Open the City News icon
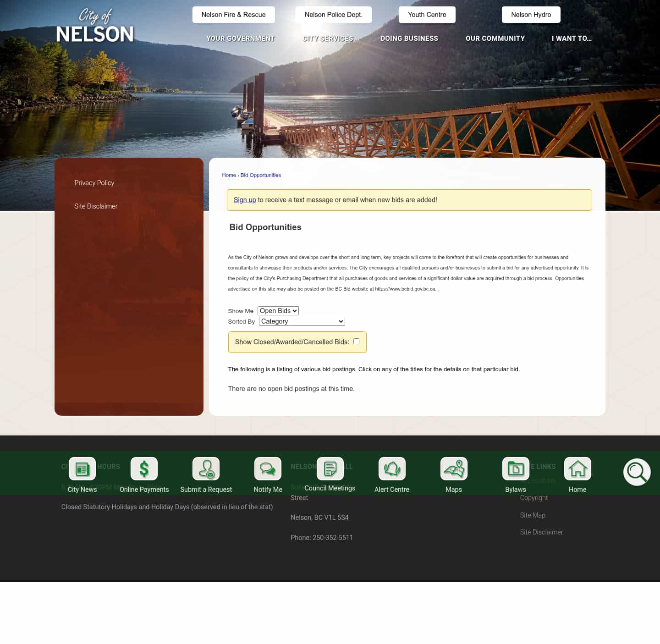 [x=82, y=468]
